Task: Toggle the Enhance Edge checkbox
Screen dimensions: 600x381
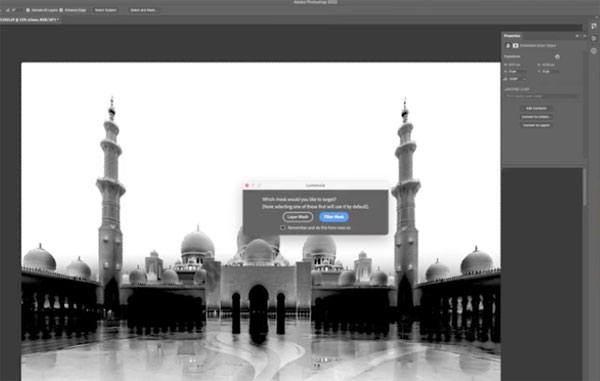Action: point(61,10)
